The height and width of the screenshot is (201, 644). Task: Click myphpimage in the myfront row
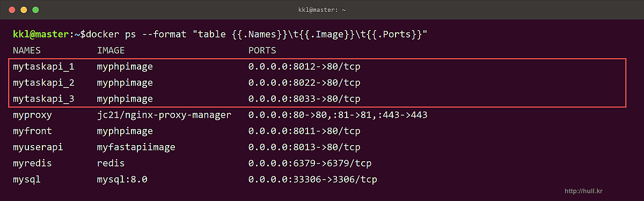(125, 131)
